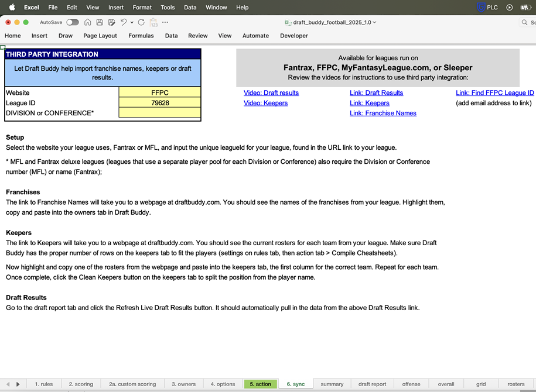Toggle the AutoSave switch

tap(73, 22)
